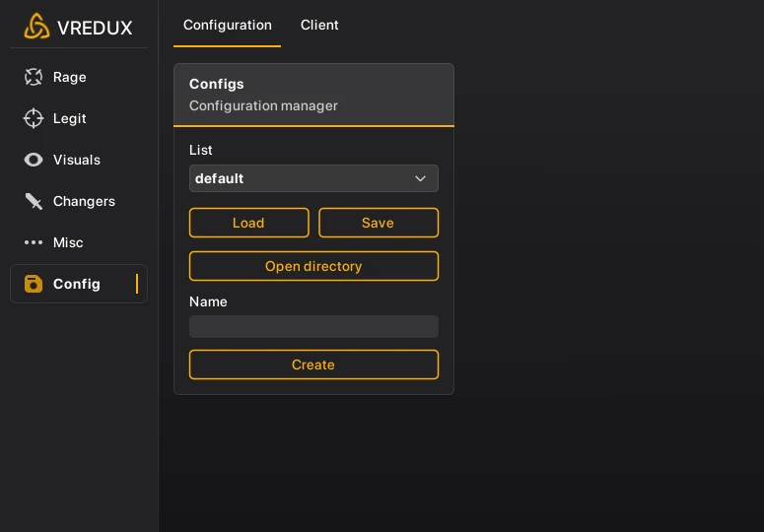Open the Rage section crossed-circle icon

coord(34,77)
